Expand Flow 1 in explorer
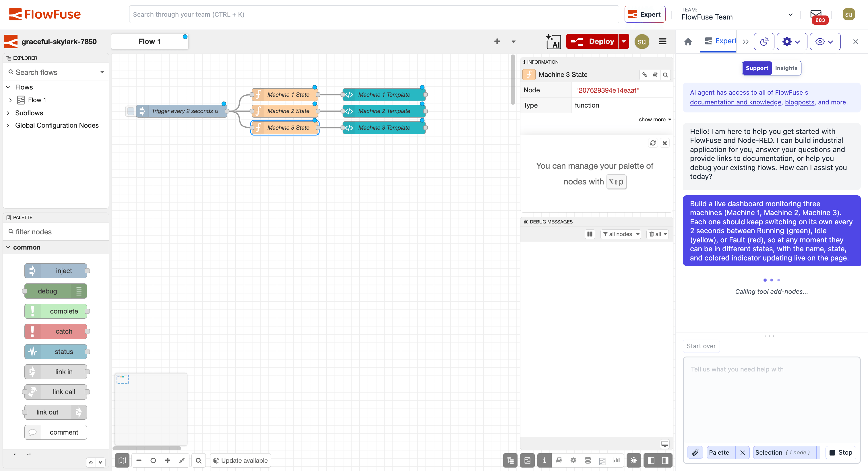The width and height of the screenshot is (868, 471). coord(10,100)
